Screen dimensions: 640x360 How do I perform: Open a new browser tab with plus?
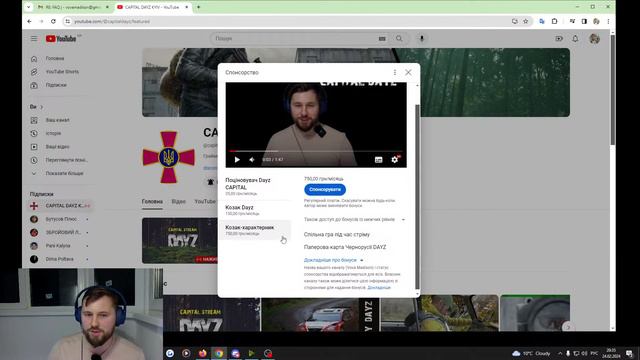[198, 7]
